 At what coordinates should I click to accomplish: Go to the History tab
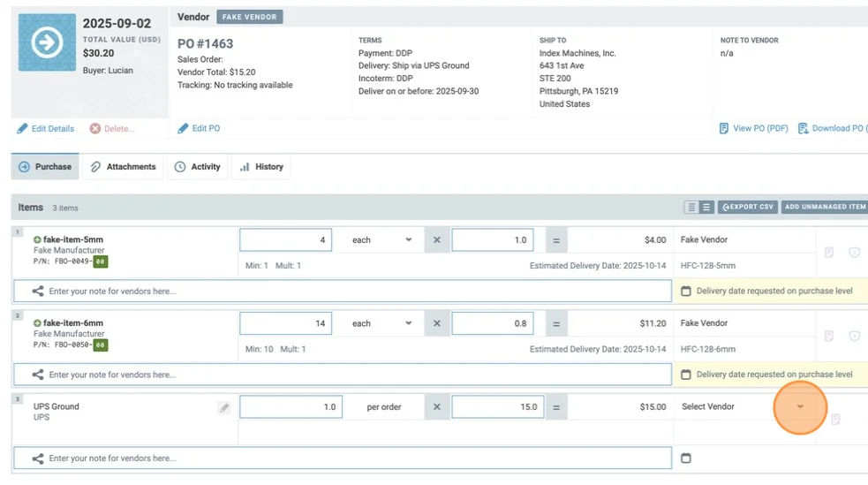tap(261, 167)
